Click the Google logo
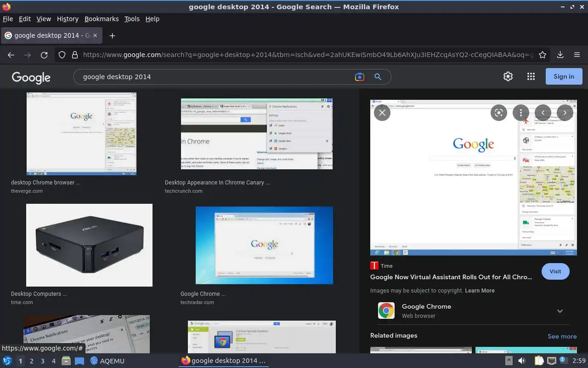The image size is (588, 368). pos(31,77)
